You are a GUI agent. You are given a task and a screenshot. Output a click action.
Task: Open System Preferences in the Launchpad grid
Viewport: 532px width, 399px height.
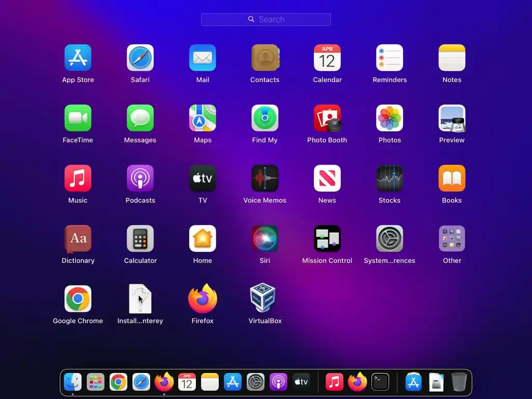tap(390, 238)
